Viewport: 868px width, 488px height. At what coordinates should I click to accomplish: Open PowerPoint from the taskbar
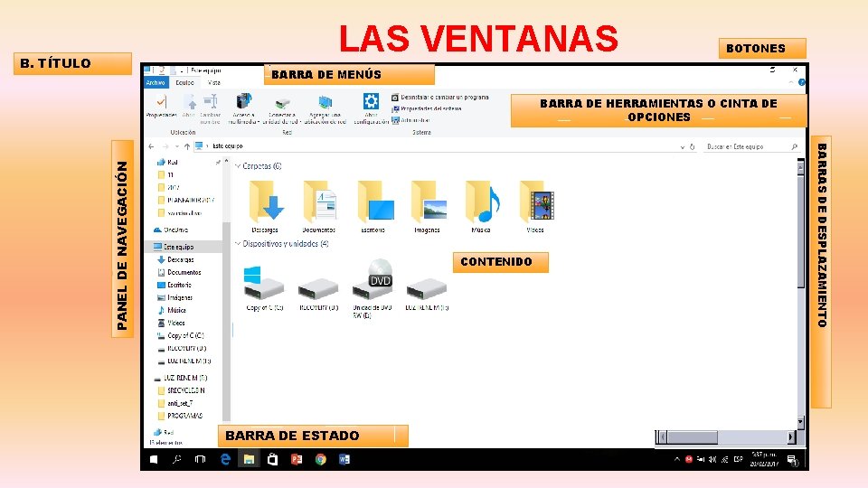click(297, 459)
